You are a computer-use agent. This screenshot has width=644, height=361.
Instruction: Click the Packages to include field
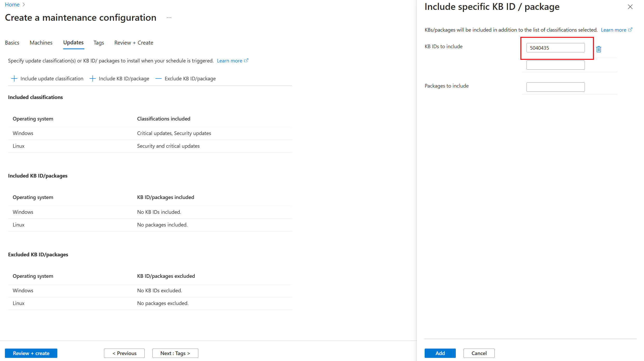tap(555, 87)
